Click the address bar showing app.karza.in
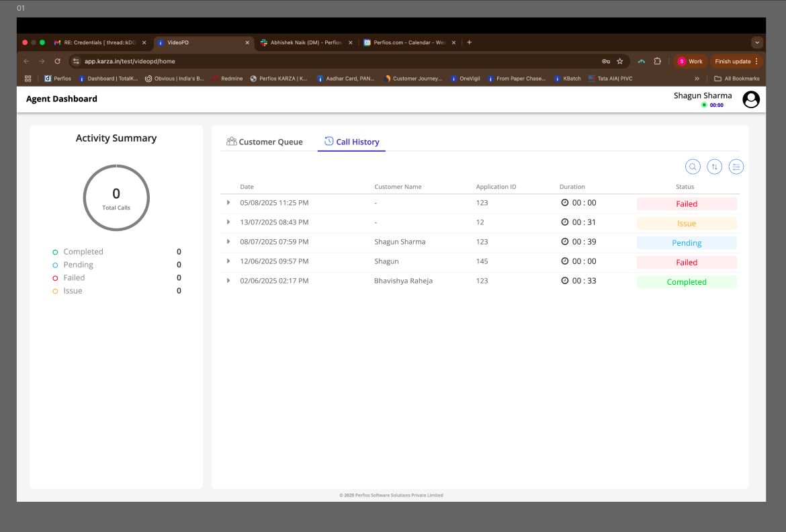Image resolution: width=786 pixels, height=532 pixels. tap(130, 61)
